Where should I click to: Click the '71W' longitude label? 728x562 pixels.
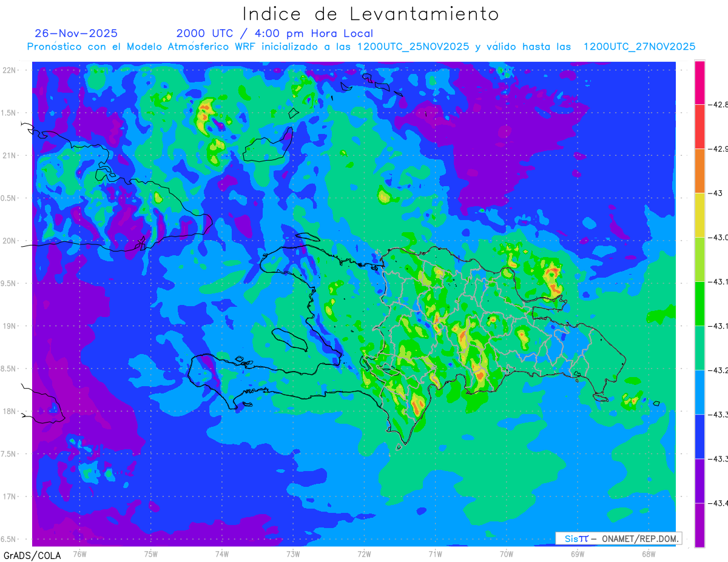coord(435,554)
